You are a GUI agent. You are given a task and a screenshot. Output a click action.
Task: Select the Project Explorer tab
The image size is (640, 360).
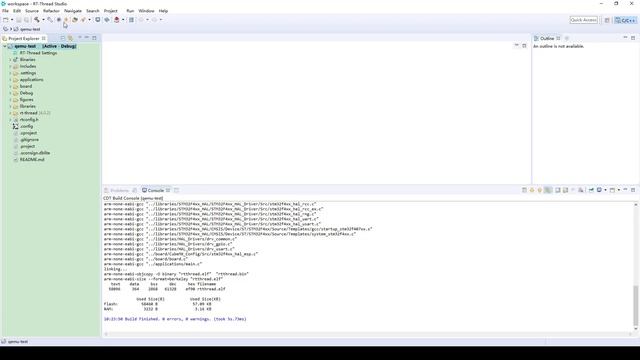pos(24,38)
